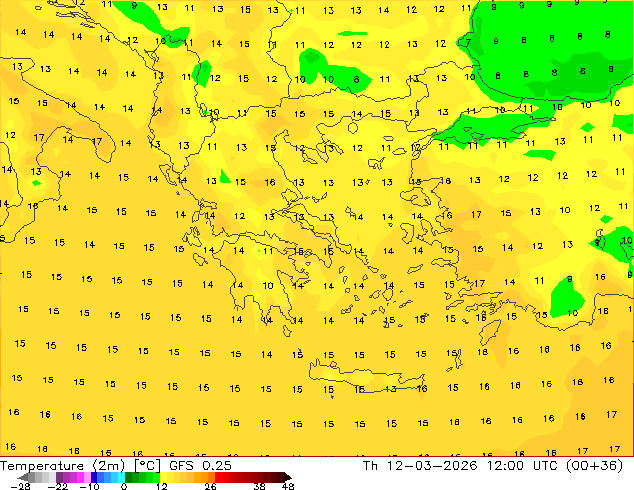Screen dimensions: 634x490
Task: Click the '[°C]' unit label
Action: coord(147,466)
